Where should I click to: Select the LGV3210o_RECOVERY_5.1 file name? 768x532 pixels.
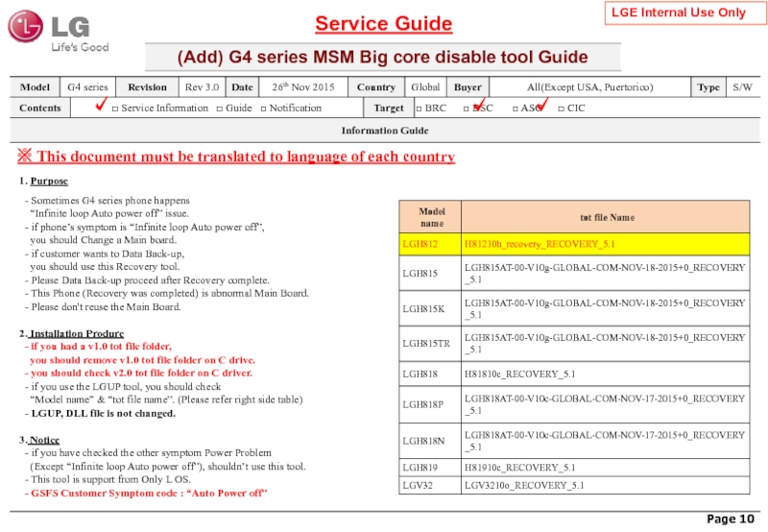524,486
